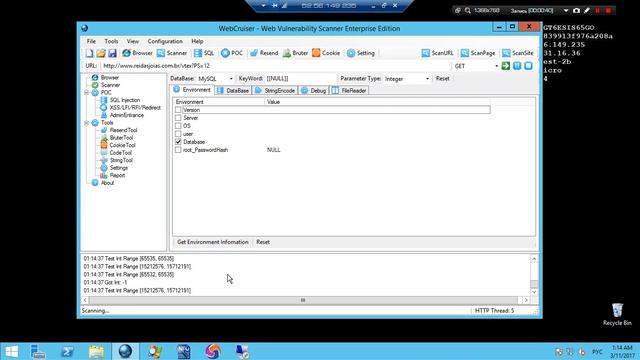The width and height of the screenshot is (640, 360).
Task: Click the ScanPage button
Action: pyautogui.click(x=478, y=53)
